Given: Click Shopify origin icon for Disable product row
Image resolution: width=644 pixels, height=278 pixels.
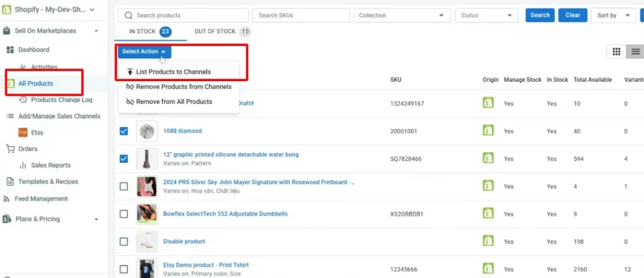Looking at the screenshot, I should click(x=488, y=241).
